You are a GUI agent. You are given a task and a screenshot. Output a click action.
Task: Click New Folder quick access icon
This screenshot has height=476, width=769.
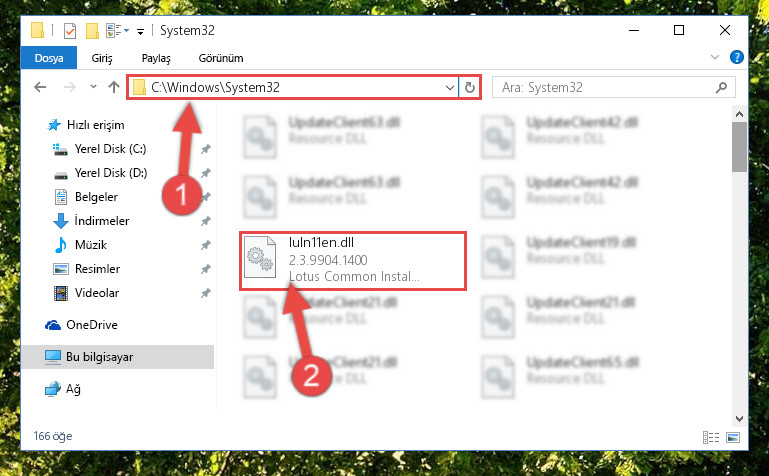tap(92, 31)
